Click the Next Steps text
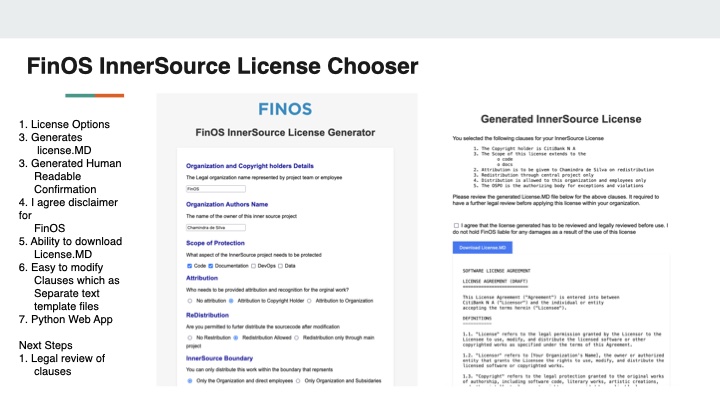Image resolution: width=720 pixels, height=405 pixels. (45, 345)
